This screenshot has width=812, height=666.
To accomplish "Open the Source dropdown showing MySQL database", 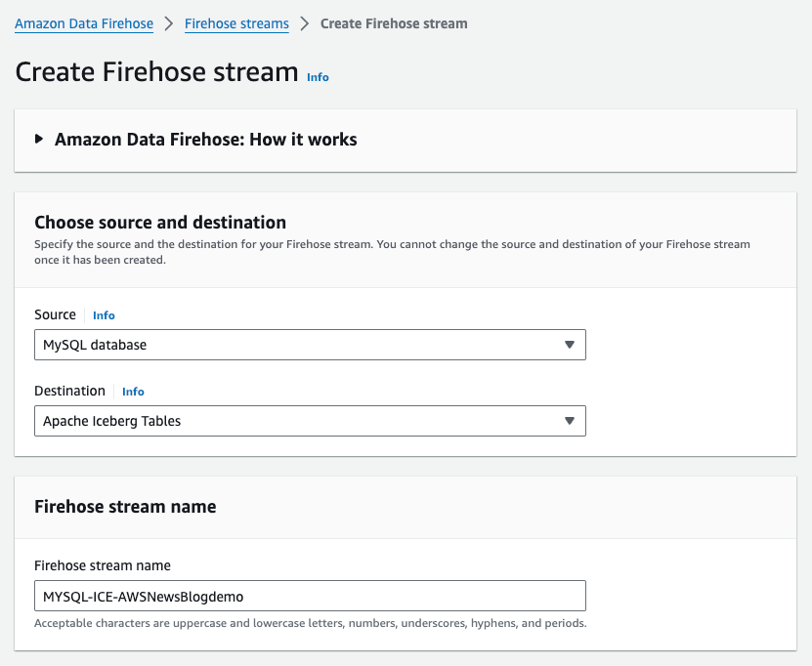I will (x=293, y=345).
